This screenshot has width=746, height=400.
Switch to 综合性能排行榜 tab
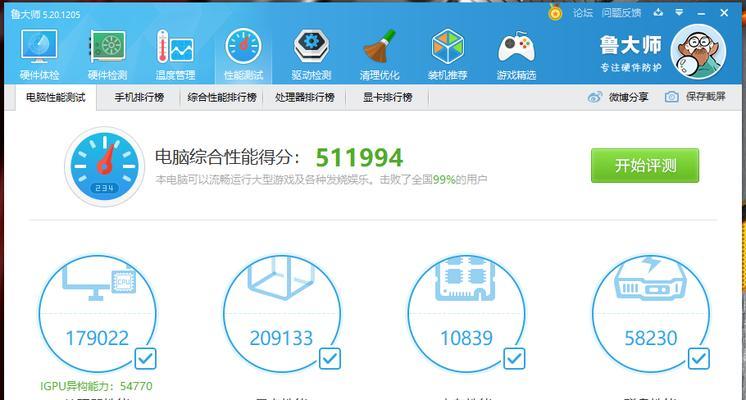point(222,98)
